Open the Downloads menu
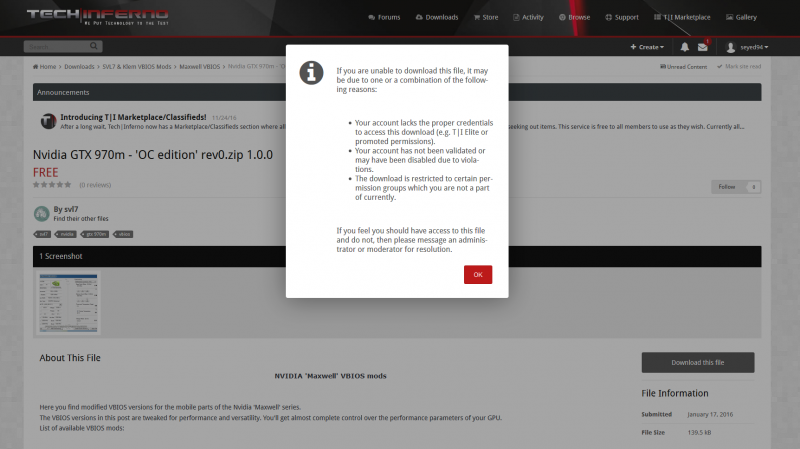The height and width of the screenshot is (449, 800). pyautogui.click(x=437, y=17)
